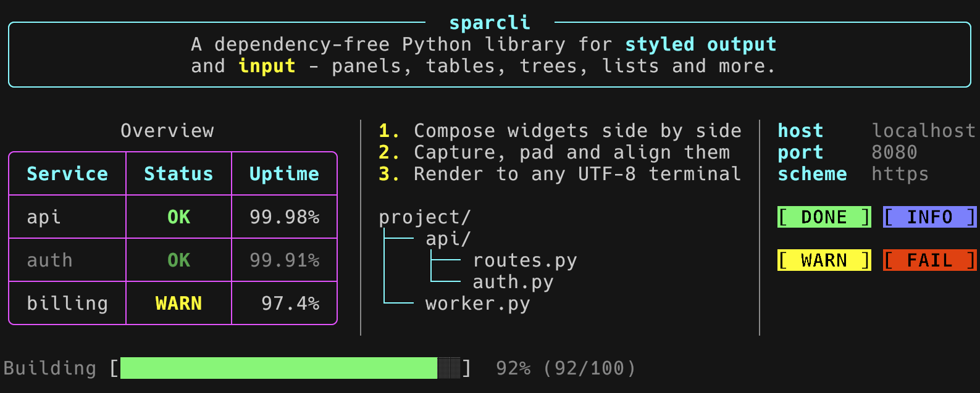Select the api/ folder node in the tree
980x393 pixels.
pyautogui.click(x=448, y=239)
